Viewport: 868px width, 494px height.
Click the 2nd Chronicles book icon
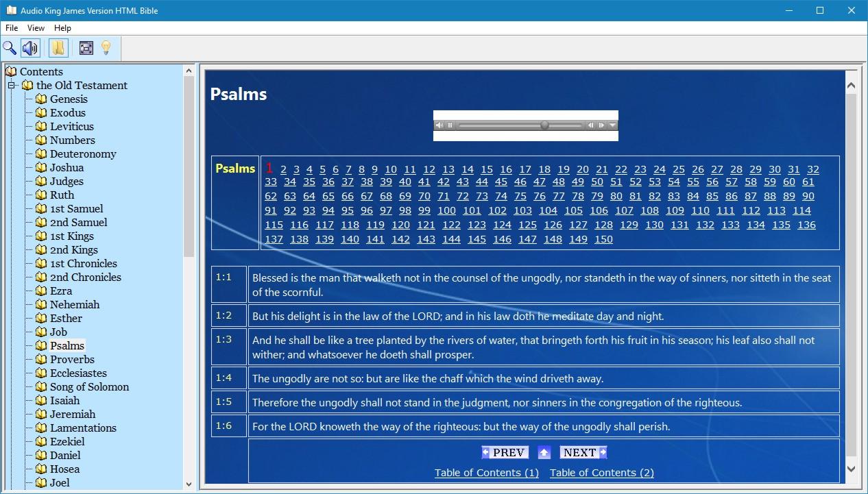[41, 277]
